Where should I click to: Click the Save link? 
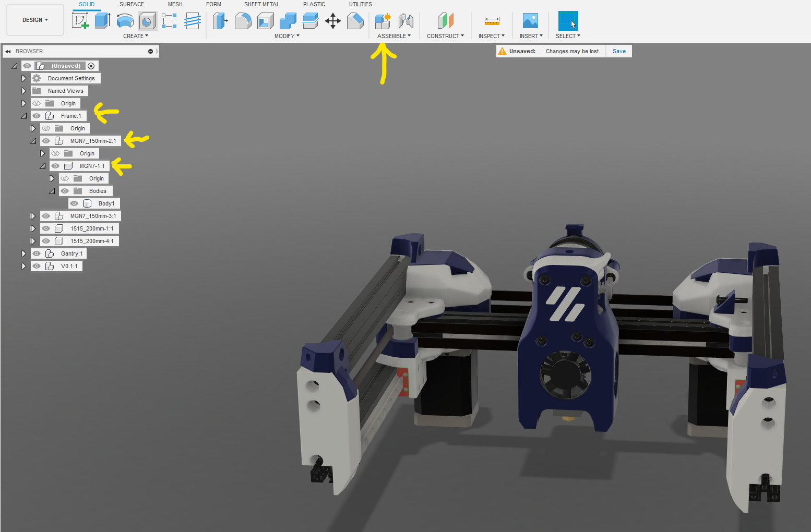(x=619, y=51)
